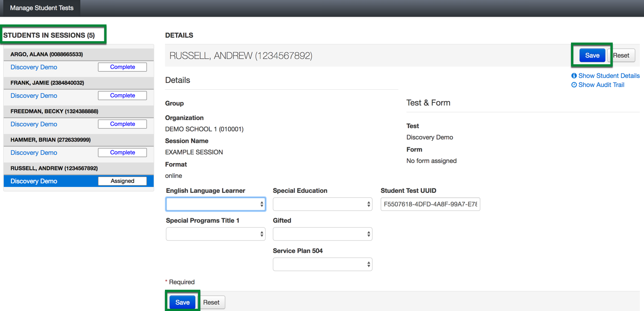Select Jamie Frank's Discovery Demo test
Image resolution: width=644 pixels, height=311 pixels.
34,96
